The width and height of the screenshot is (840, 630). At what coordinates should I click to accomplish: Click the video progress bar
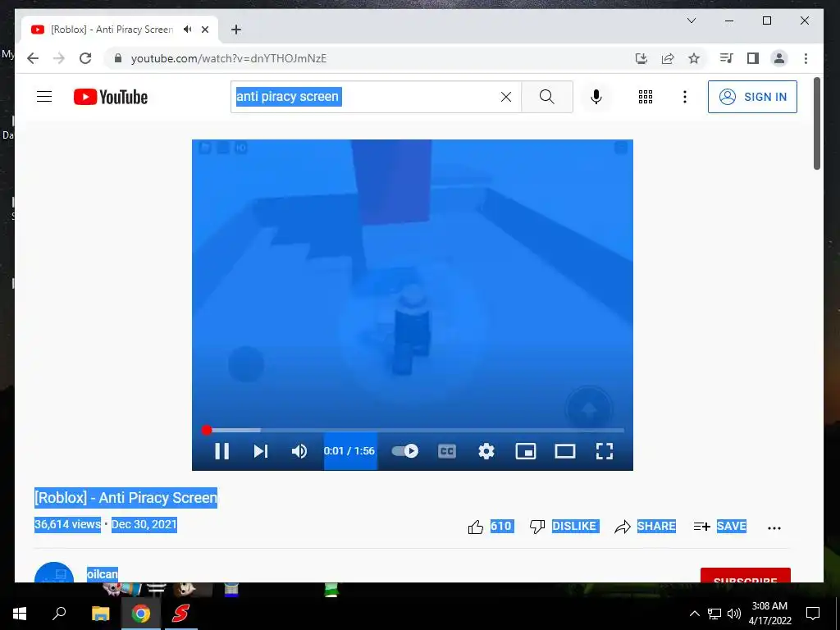pyautogui.click(x=413, y=430)
